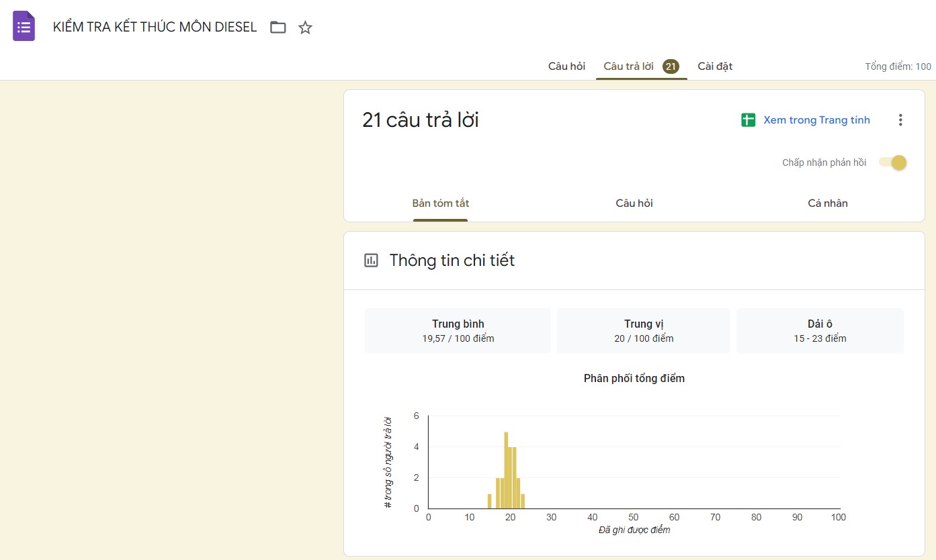
Task: Click the Tổng điểm: 100 text
Action: [x=898, y=66]
